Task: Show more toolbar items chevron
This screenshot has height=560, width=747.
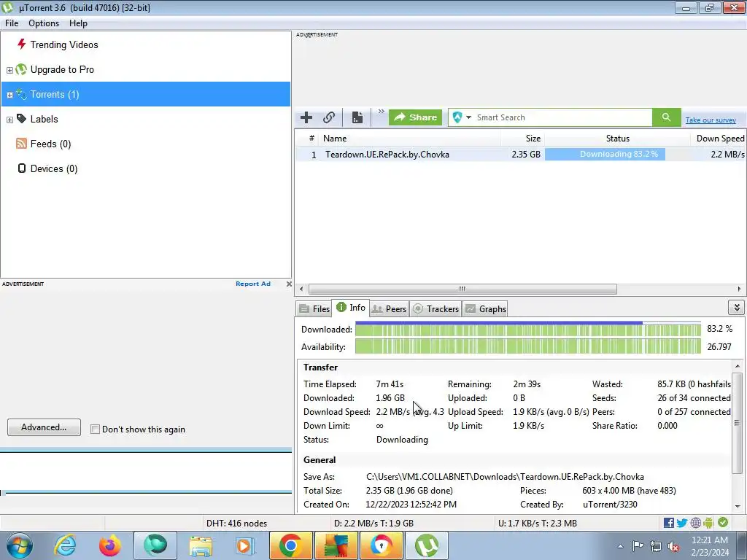Action: 381,112
